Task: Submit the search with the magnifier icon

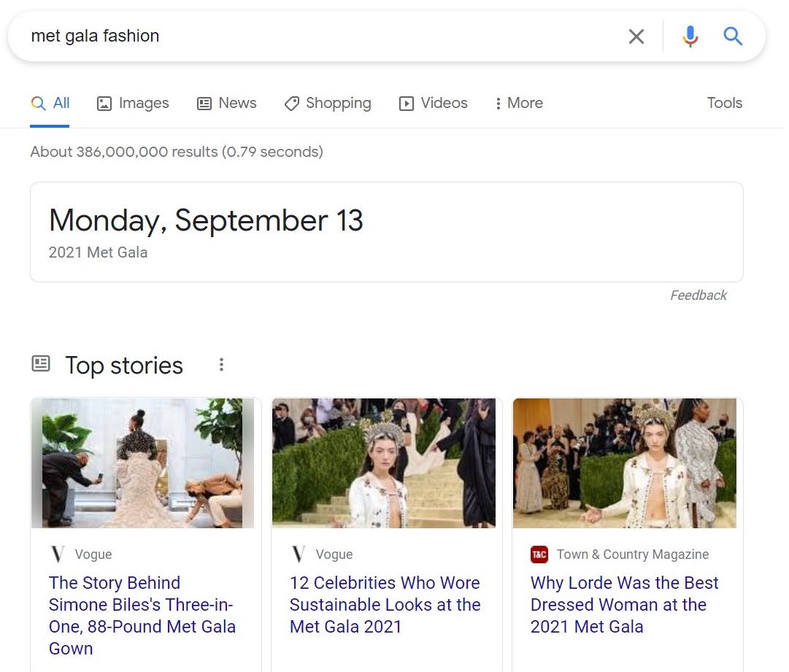Action: pyautogui.click(x=733, y=36)
